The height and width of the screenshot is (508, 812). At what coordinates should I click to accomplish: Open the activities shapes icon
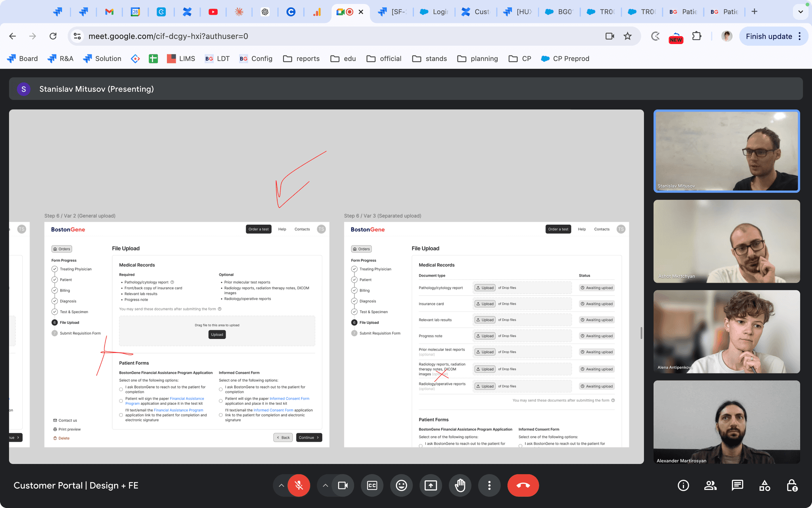coord(764,485)
